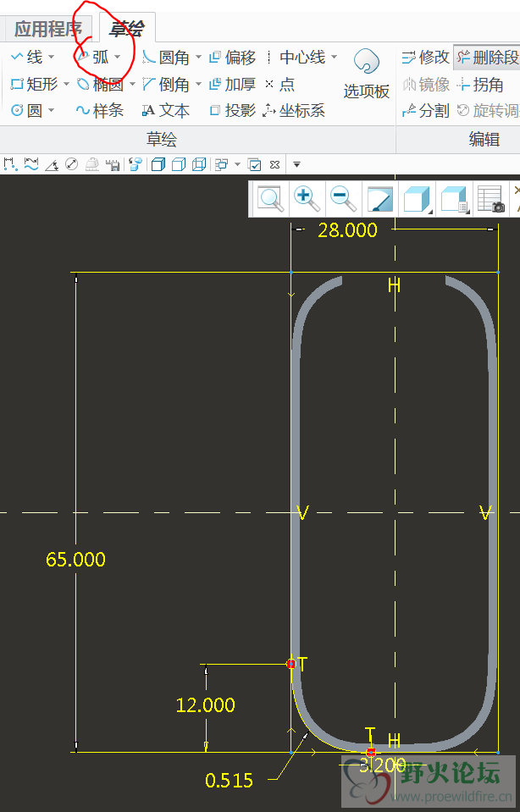Click the 拐角 (Corner) command

pyautogui.click(x=480, y=84)
